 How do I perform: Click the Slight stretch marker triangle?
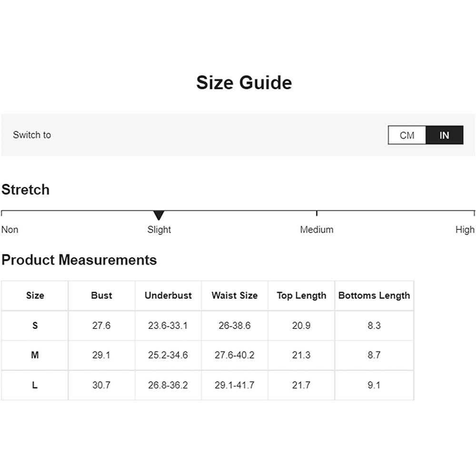(159, 215)
